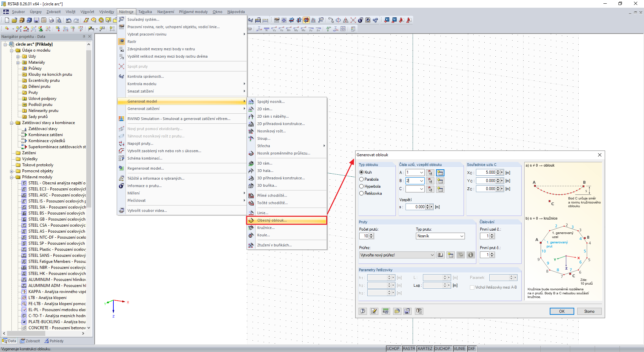Click OK in Generovat oblouk dialog

tap(562, 311)
